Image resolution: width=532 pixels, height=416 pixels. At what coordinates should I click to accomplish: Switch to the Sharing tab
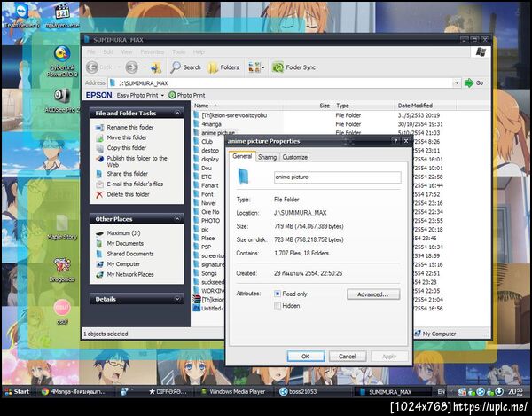coord(267,157)
